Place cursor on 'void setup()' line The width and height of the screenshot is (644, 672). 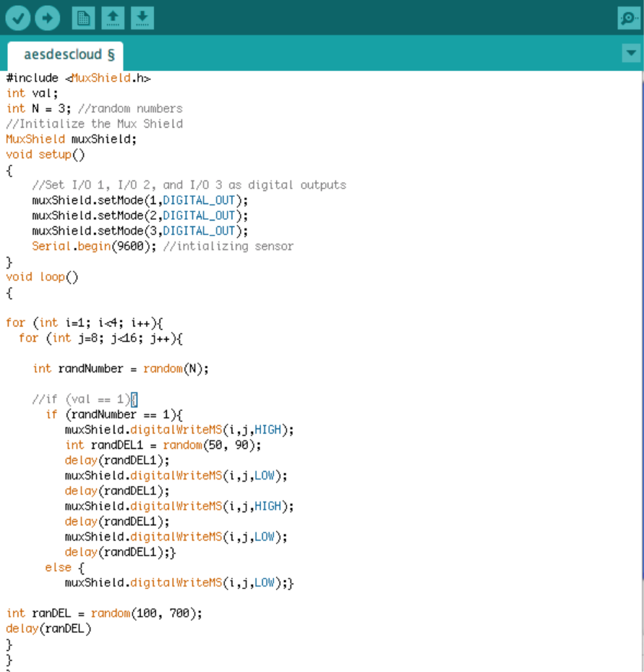coord(46,155)
